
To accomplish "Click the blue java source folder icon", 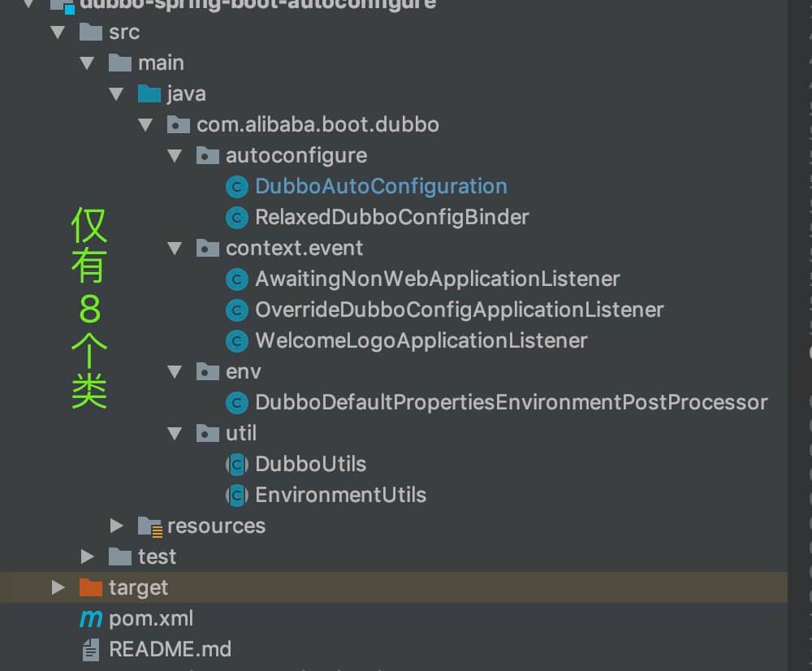I will 149,94.
